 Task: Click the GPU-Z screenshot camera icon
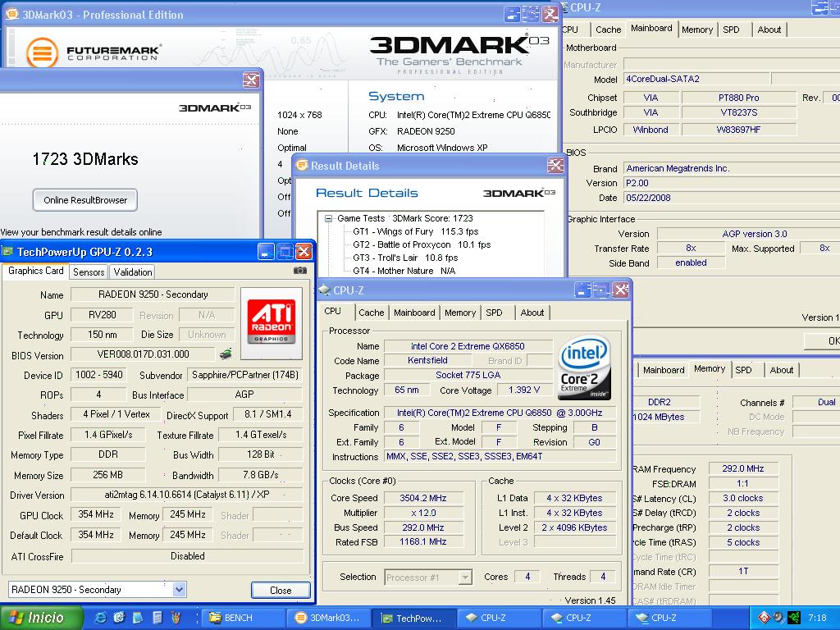click(300, 271)
